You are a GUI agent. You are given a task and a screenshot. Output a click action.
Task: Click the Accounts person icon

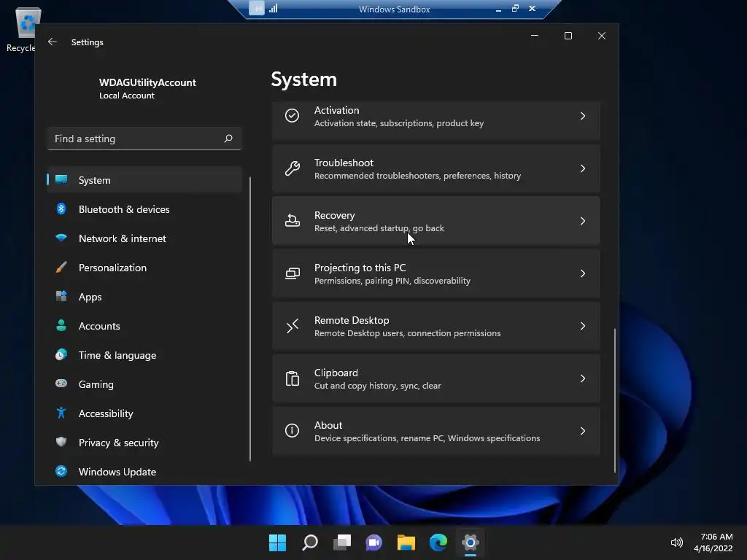pos(61,325)
